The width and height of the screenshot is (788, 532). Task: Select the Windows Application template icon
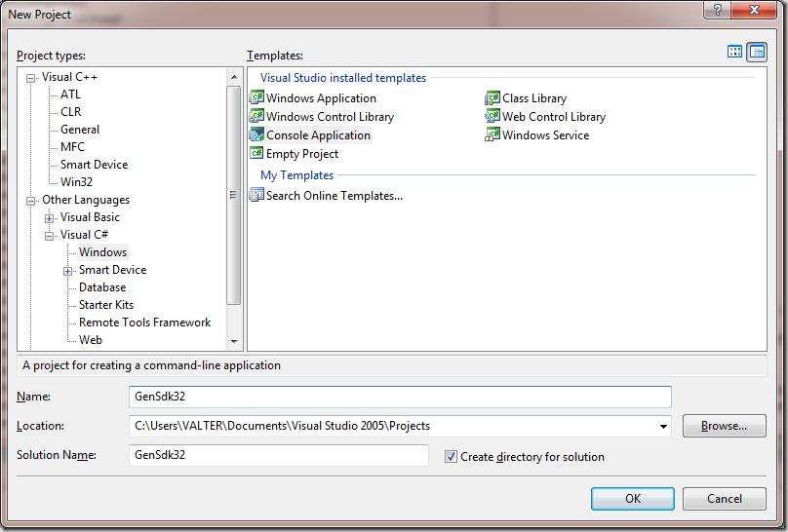(257, 98)
